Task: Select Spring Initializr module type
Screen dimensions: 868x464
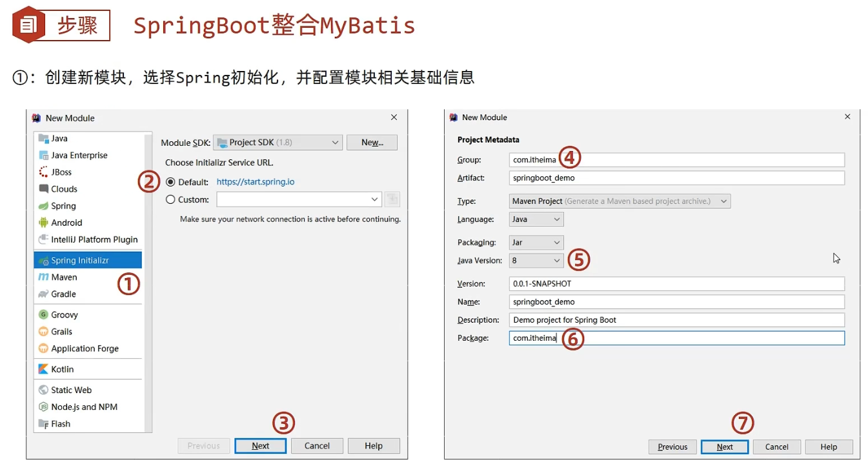Action: click(x=88, y=260)
